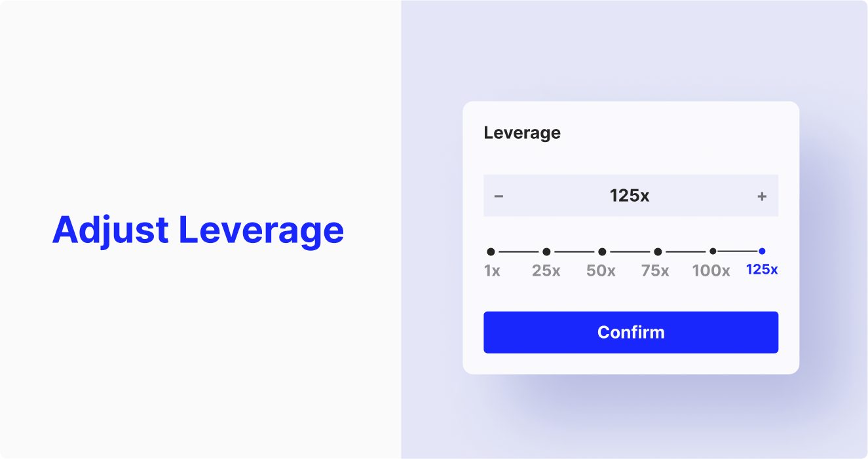Click the 25x label under slider

(546, 270)
